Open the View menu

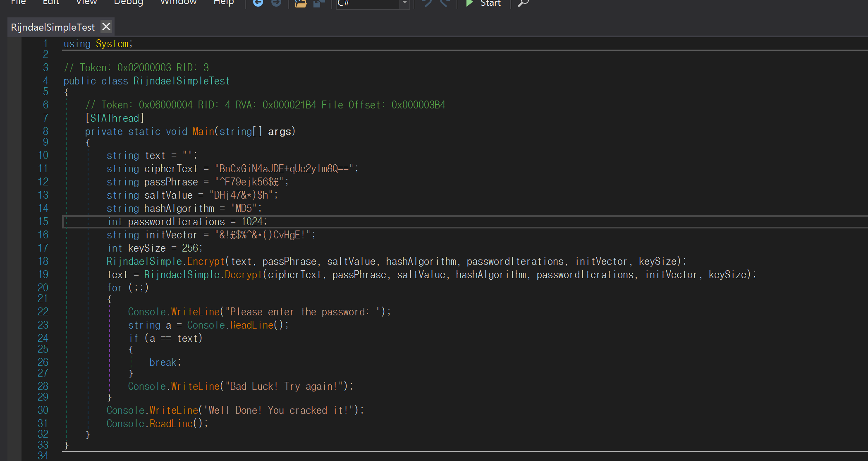click(x=86, y=2)
